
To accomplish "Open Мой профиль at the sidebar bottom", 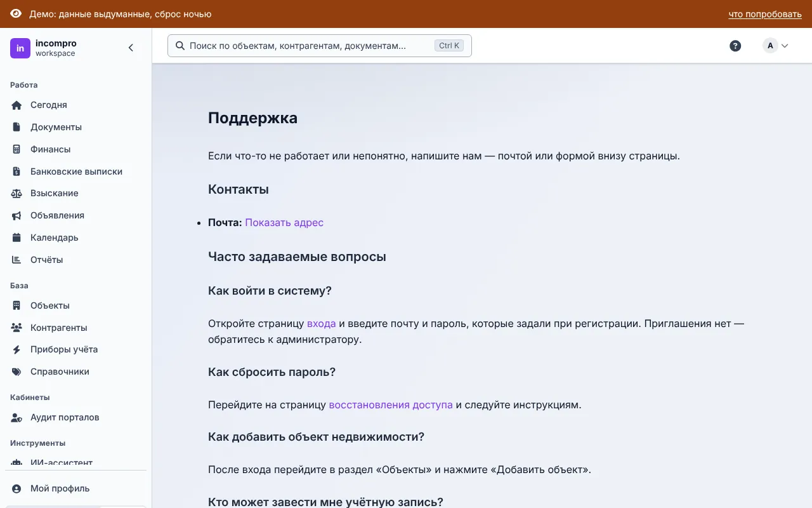I will (76, 488).
